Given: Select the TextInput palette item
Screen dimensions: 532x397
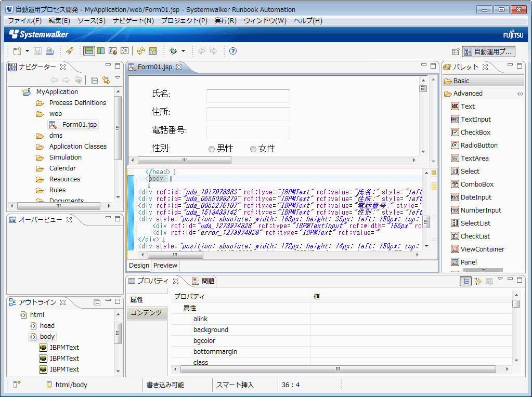Looking at the screenshot, I should [x=471, y=120].
